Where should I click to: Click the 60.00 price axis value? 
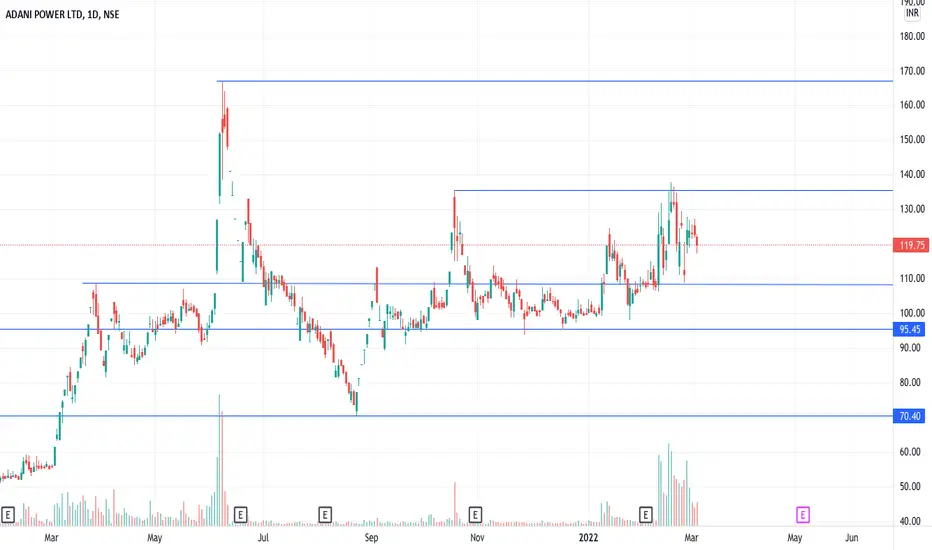click(910, 452)
